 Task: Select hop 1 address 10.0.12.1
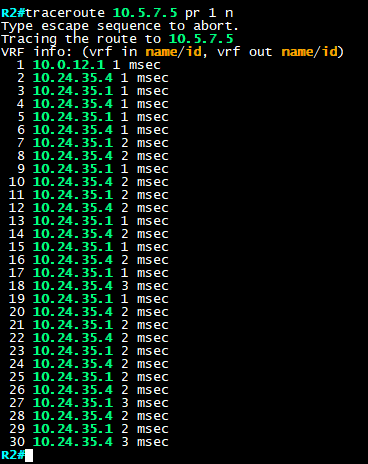[x=69, y=65]
